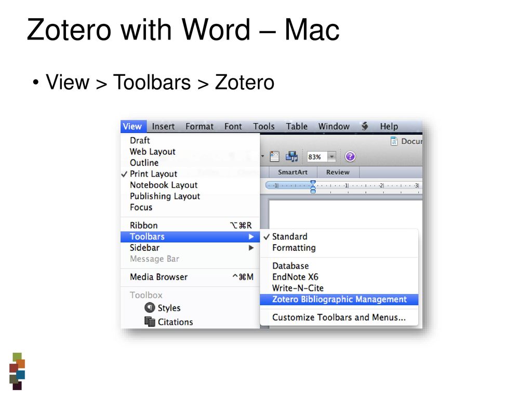The image size is (532, 399).
Task: Enable the EndNote X6 toolbar
Action: click(339, 277)
